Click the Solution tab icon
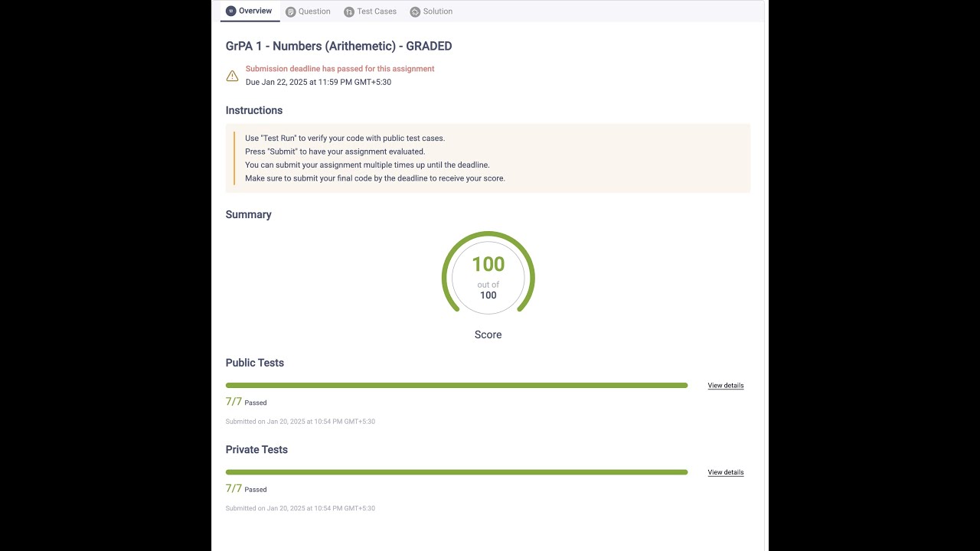The width and height of the screenshot is (980, 551). [415, 11]
